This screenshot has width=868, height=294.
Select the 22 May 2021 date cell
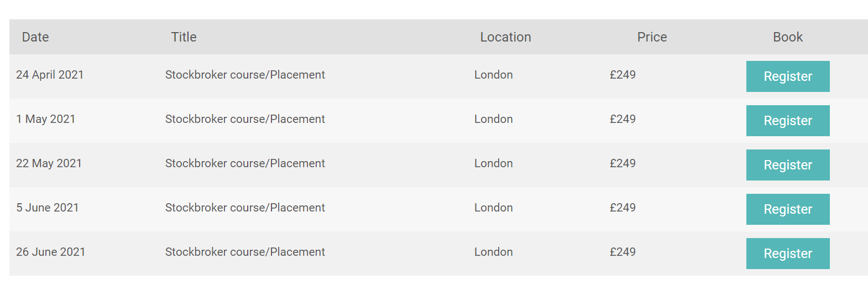[49, 163]
